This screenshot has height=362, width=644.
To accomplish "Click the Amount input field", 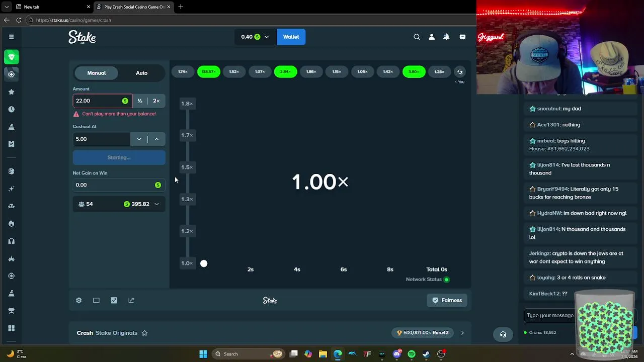I will pyautogui.click(x=102, y=101).
